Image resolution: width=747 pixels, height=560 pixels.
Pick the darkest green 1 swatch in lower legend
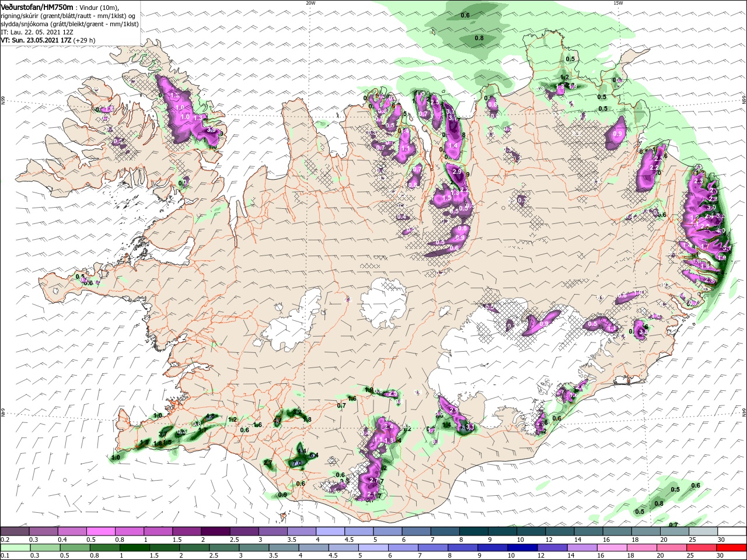(134, 547)
